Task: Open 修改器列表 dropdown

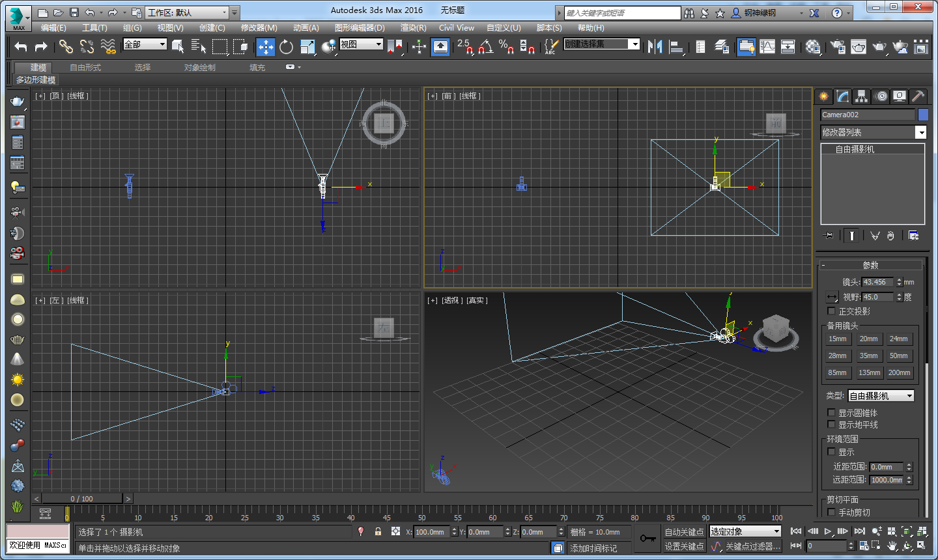Action: [x=873, y=132]
